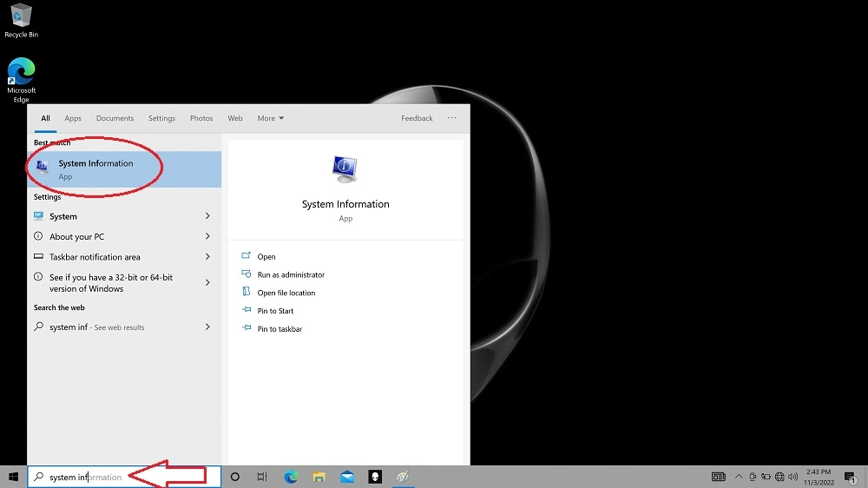Expand the More dropdown filter
This screenshot has height=488, width=868.
[270, 118]
